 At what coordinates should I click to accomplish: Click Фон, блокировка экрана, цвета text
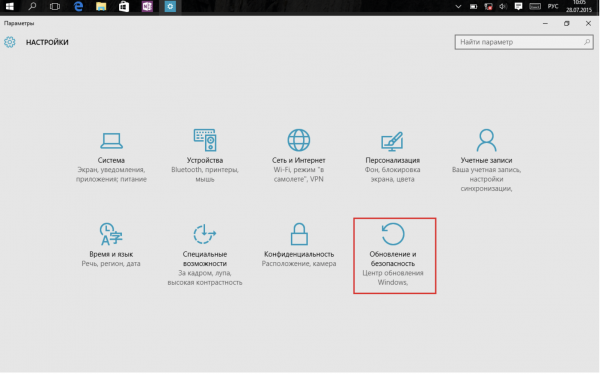coord(392,174)
